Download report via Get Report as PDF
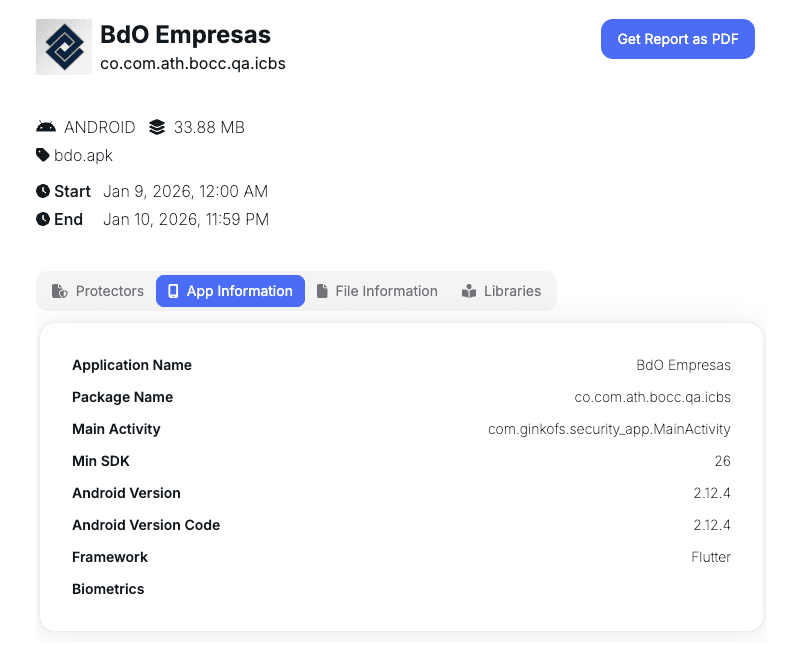This screenshot has width=802, height=645. (677, 39)
